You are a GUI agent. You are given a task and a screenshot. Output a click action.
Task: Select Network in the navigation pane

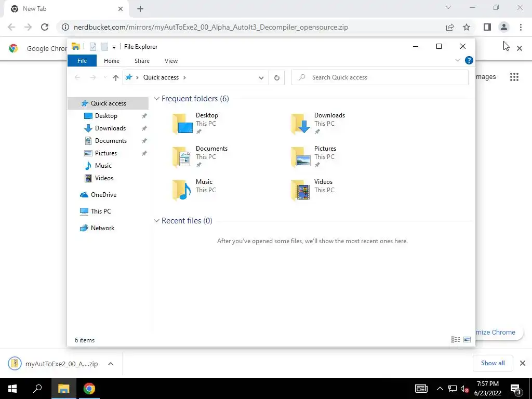[x=102, y=228]
